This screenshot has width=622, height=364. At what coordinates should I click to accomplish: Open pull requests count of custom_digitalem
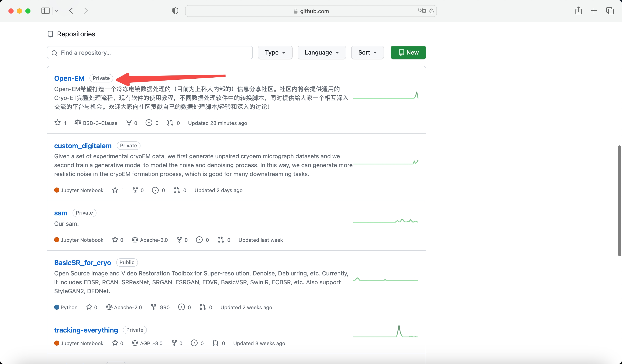point(180,190)
